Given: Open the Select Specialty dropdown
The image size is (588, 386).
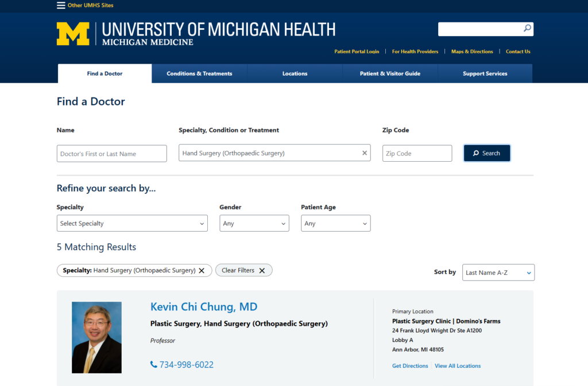Looking at the screenshot, I should 132,223.
